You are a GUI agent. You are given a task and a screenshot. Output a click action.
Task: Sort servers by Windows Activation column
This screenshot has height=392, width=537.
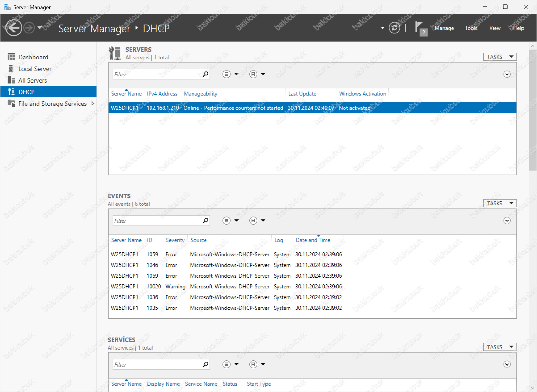click(x=363, y=94)
